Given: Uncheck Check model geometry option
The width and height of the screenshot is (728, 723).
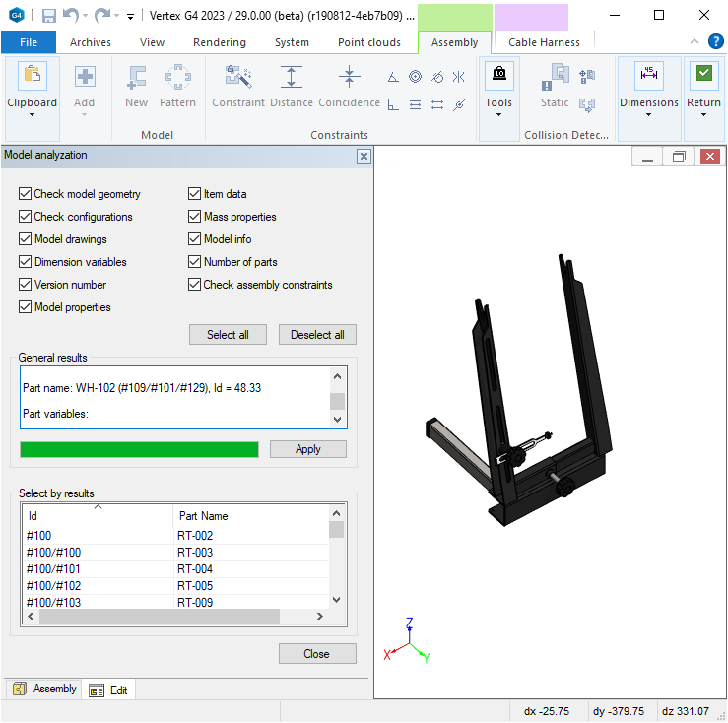Looking at the screenshot, I should [26, 194].
